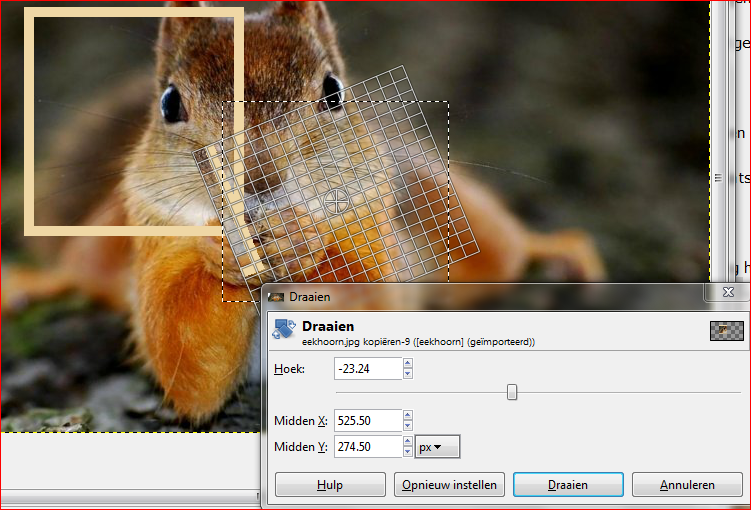
Task: Click the Hoek angle input field
Action: tap(367, 369)
